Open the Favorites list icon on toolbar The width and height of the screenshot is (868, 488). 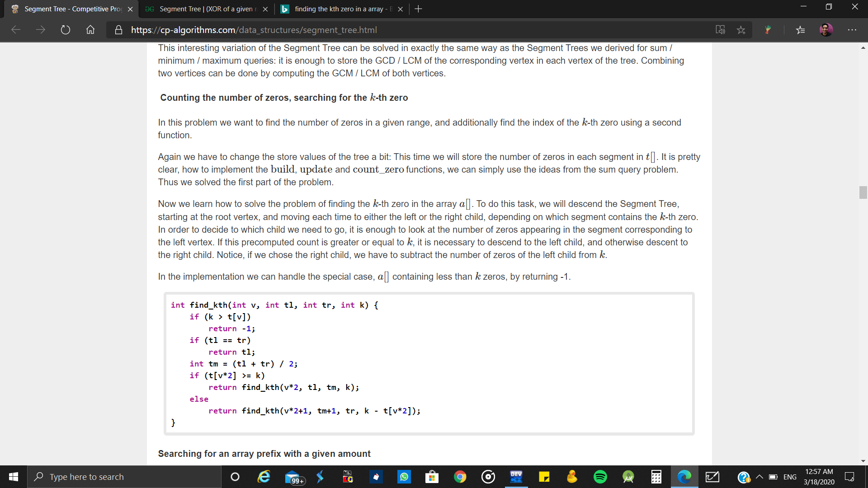pyautogui.click(x=800, y=30)
